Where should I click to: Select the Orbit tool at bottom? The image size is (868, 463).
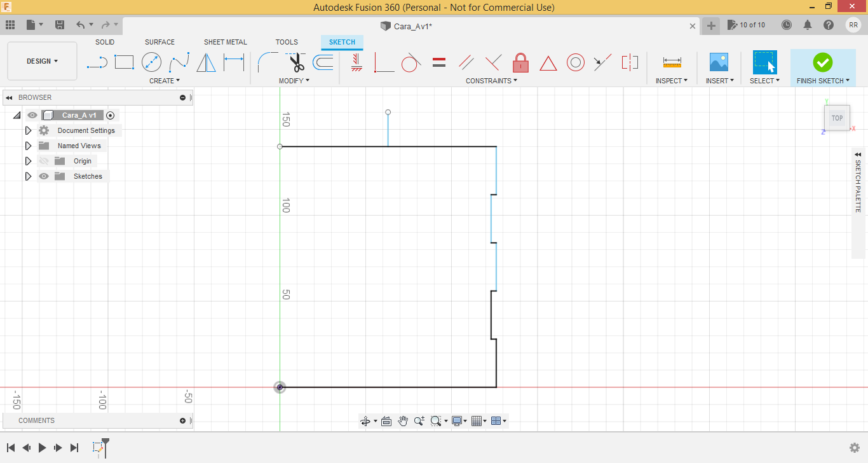point(365,420)
